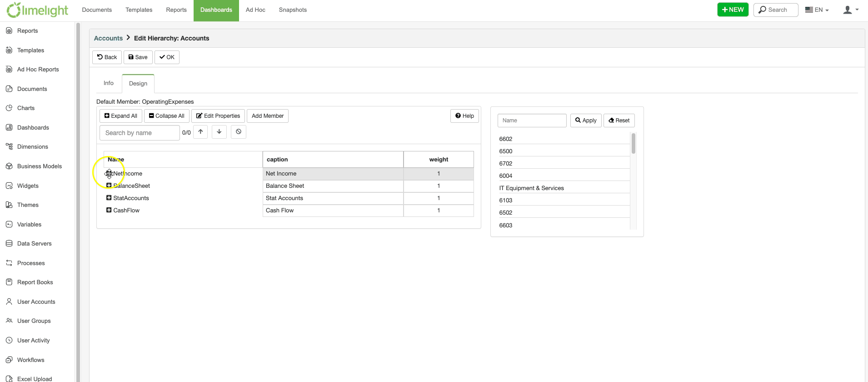Click the Accounts breadcrumb link
The height and width of the screenshot is (382, 868).
tap(108, 38)
